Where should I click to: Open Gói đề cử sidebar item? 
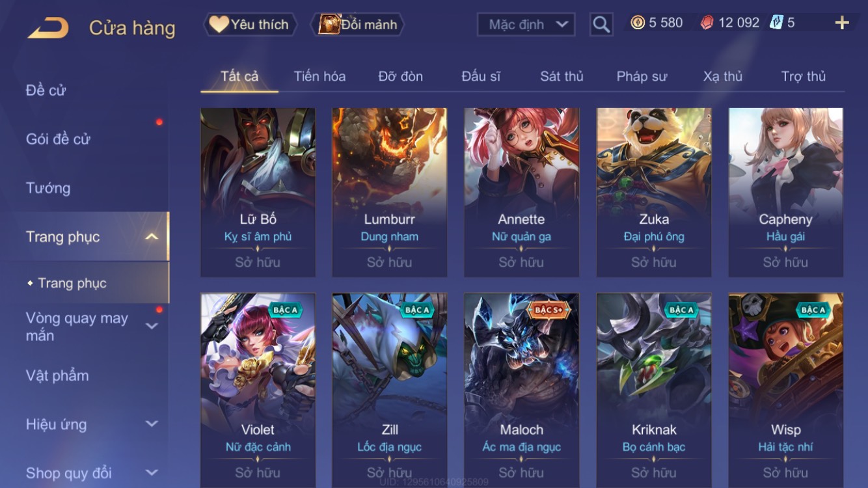point(58,139)
